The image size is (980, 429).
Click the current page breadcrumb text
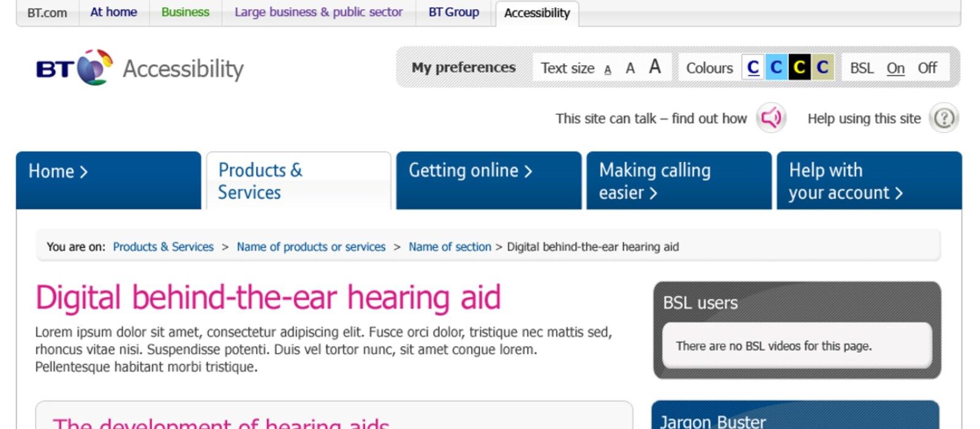tap(593, 246)
